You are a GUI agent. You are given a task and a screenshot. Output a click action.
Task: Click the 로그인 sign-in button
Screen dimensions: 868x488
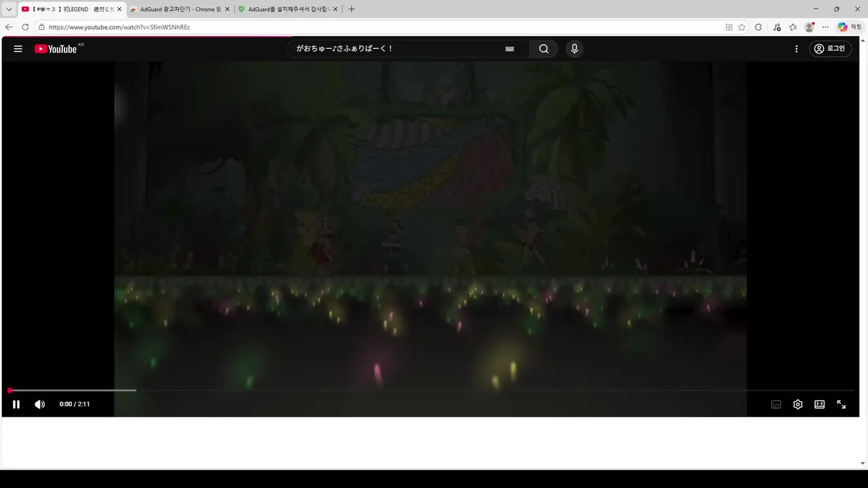click(830, 49)
